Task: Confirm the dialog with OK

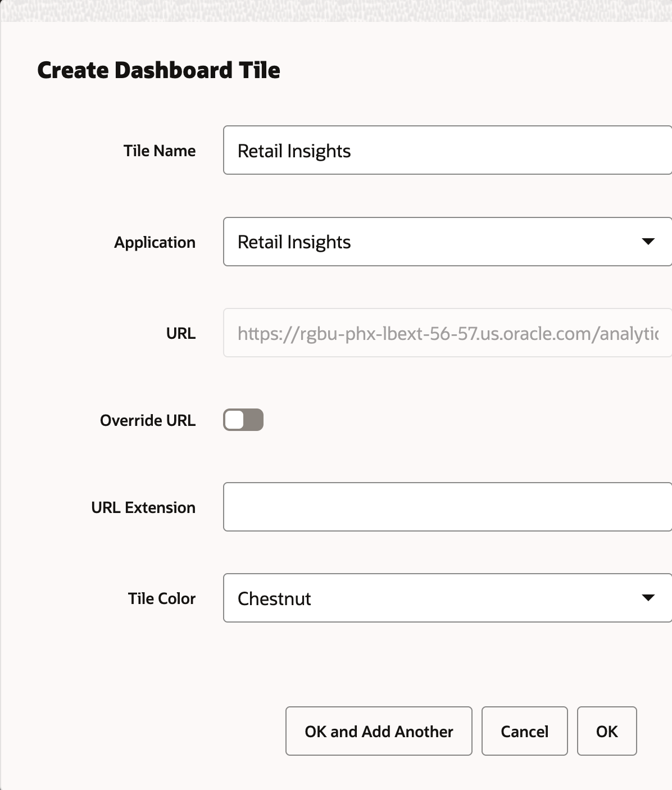Action: (x=607, y=731)
